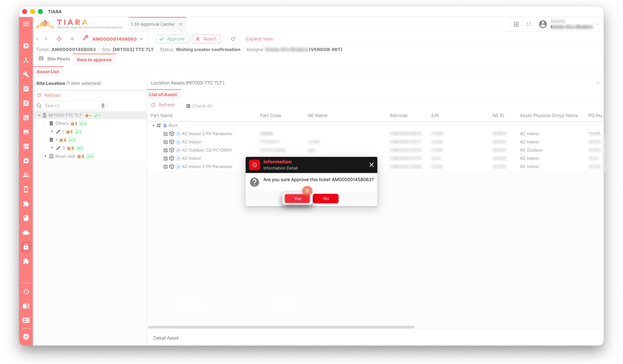Screen dimensions: 623x364
Task: Click the microphone icon in search box
Action: click(x=103, y=106)
